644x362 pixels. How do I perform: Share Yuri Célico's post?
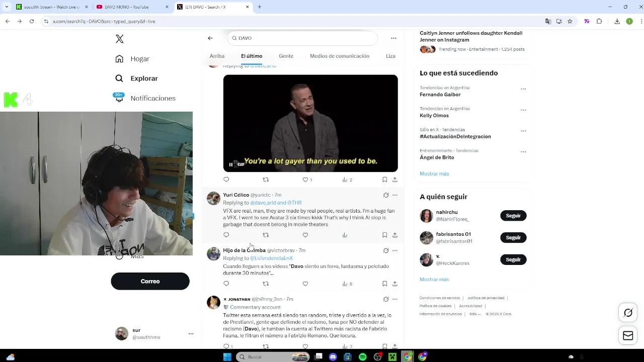click(395, 235)
